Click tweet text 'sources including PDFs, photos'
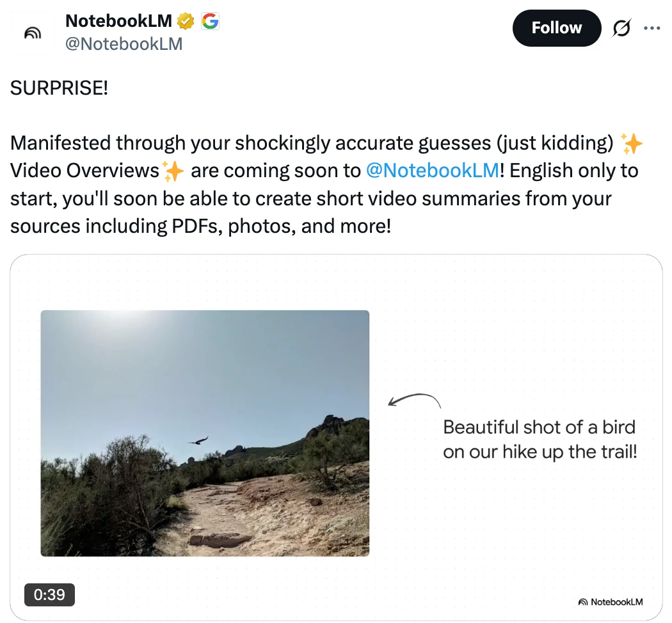The width and height of the screenshot is (672, 623). click(x=153, y=226)
